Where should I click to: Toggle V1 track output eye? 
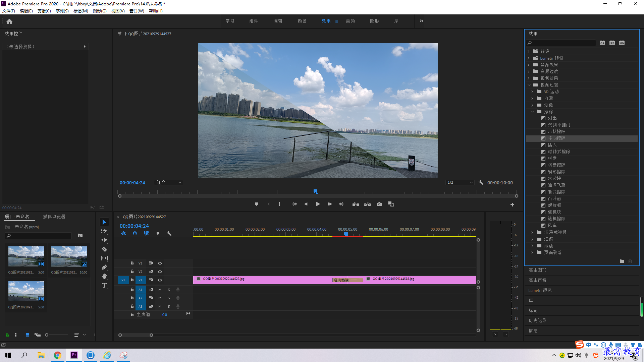160,280
